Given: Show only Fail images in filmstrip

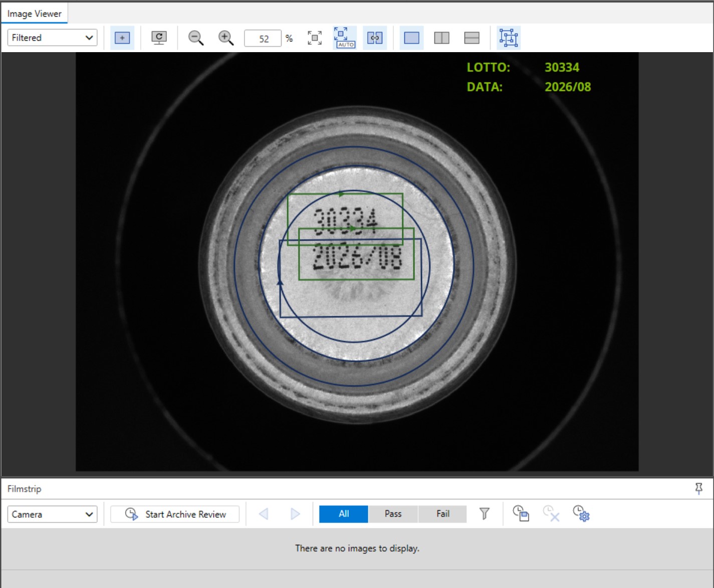Looking at the screenshot, I should coord(442,514).
